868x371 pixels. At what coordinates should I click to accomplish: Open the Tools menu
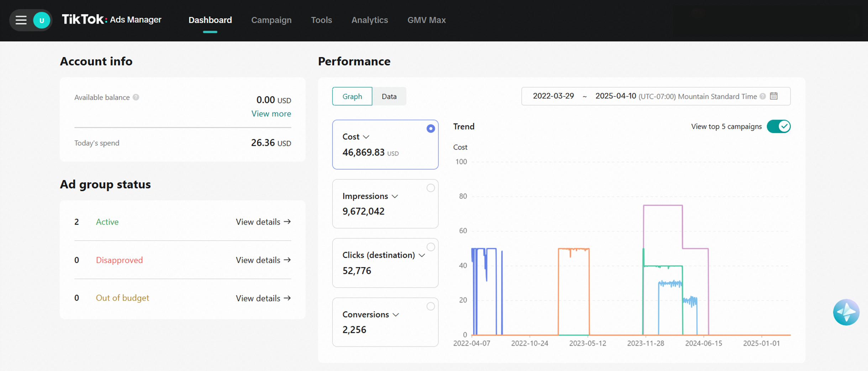click(x=321, y=20)
